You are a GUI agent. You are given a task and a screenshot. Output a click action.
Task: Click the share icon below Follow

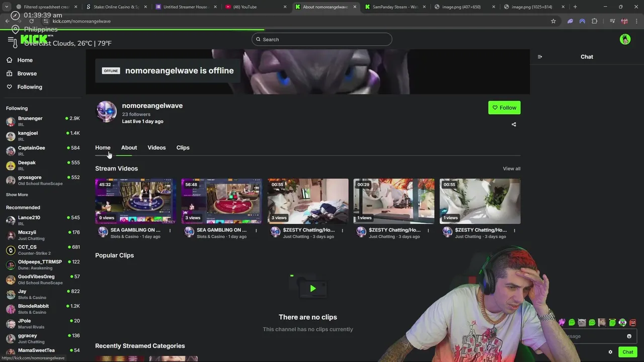514,124
